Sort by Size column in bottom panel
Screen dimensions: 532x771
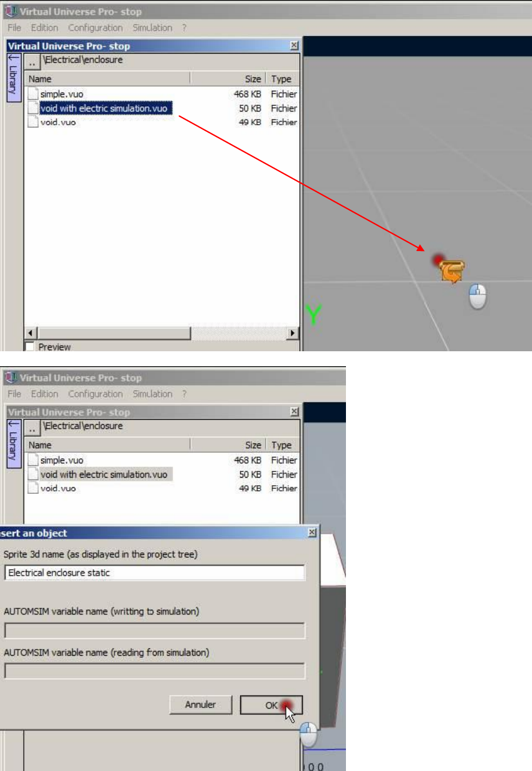coord(228,445)
